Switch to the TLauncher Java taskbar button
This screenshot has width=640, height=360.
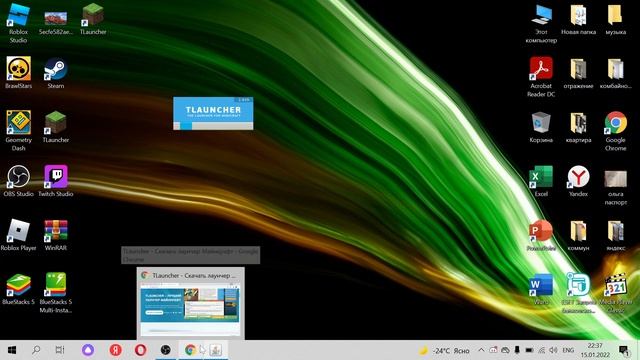point(216,350)
